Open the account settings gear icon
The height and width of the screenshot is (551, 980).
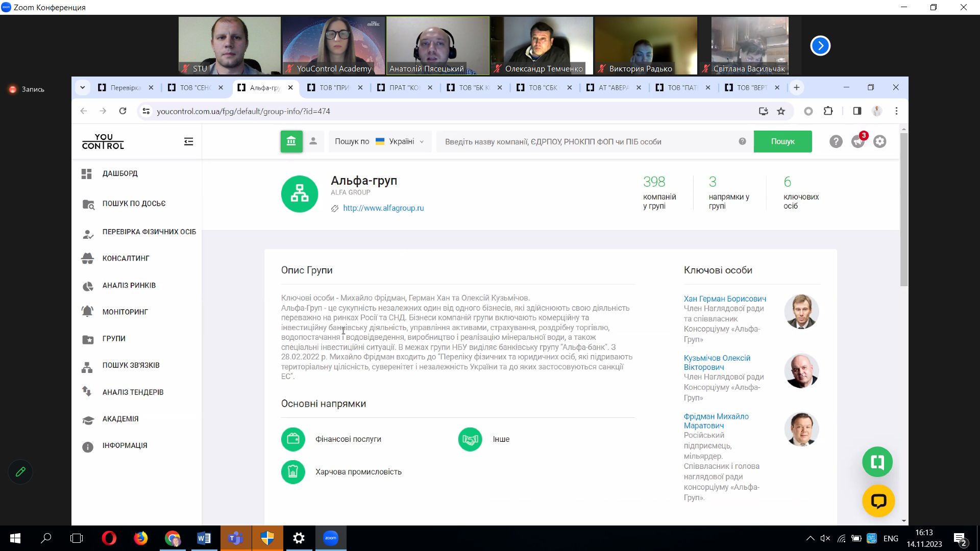coord(879,142)
